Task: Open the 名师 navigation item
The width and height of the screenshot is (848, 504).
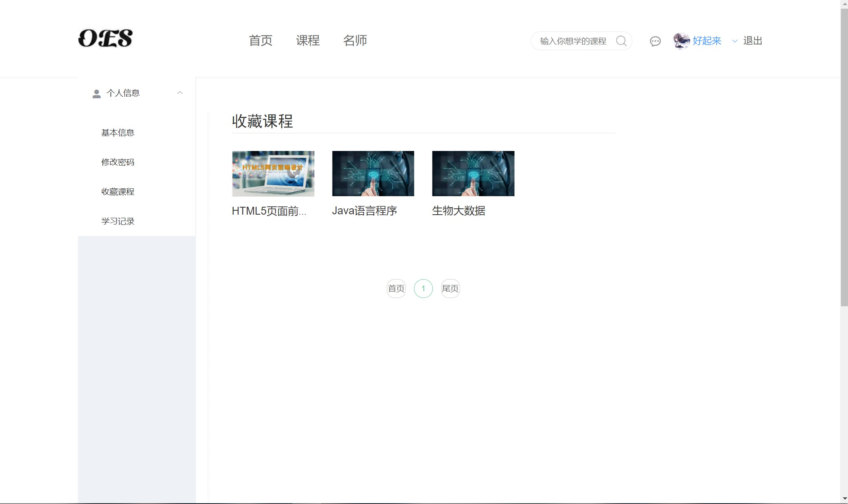Action: (x=355, y=40)
